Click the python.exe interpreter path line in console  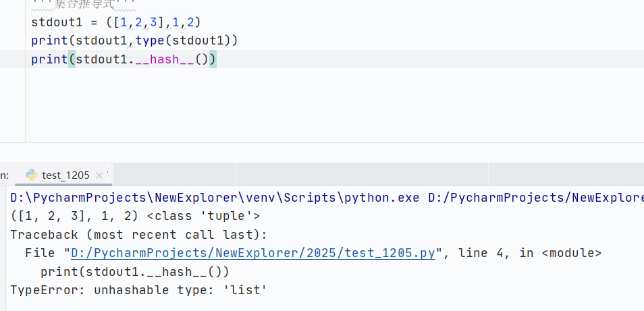tap(327, 198)
